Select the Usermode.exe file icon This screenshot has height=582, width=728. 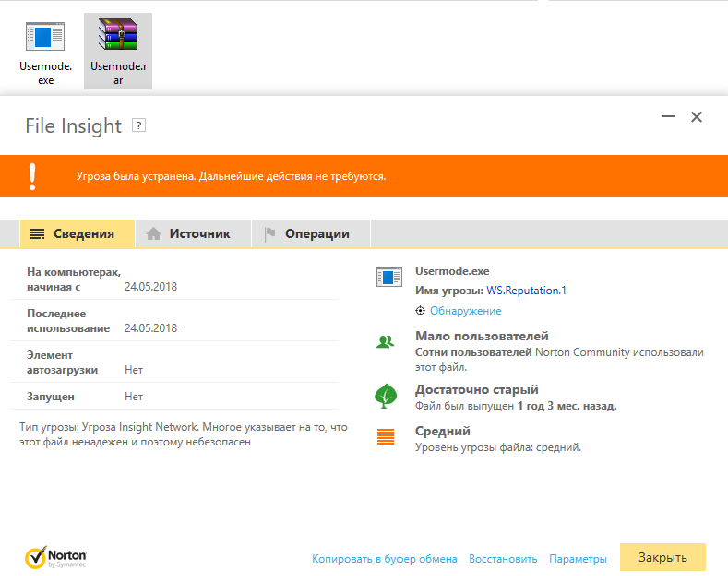pos(45,36)
